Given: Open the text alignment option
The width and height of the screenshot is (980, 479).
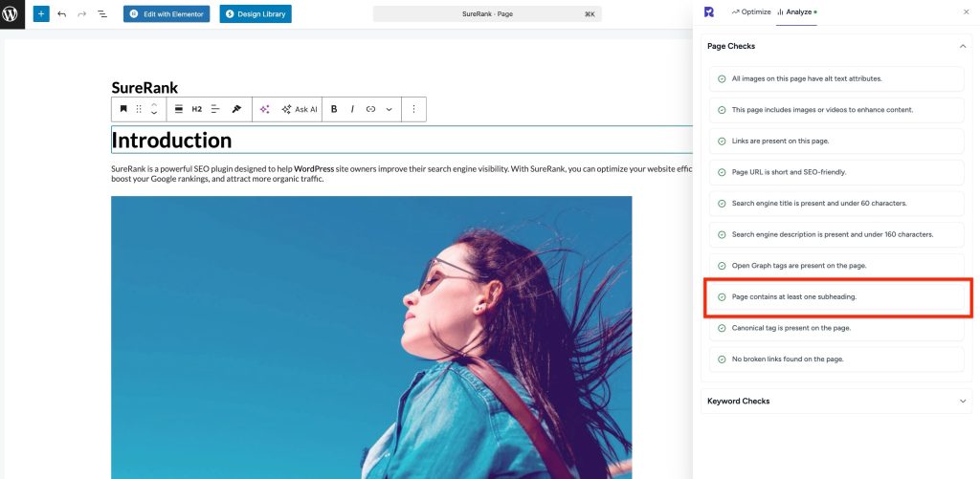Looking at the screenshot, I should (x=215, y=109).
